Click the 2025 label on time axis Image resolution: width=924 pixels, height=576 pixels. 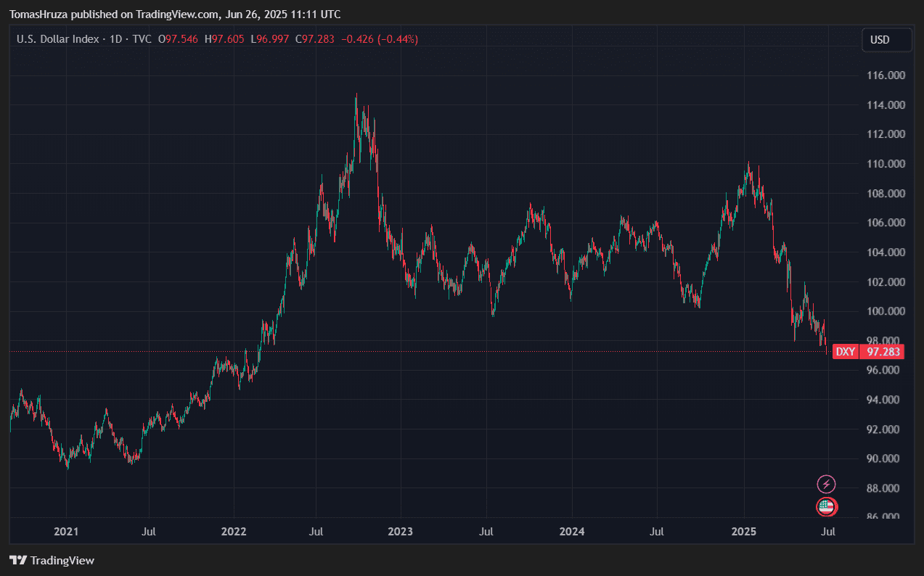pyautogui.click(x=744, y=532)
